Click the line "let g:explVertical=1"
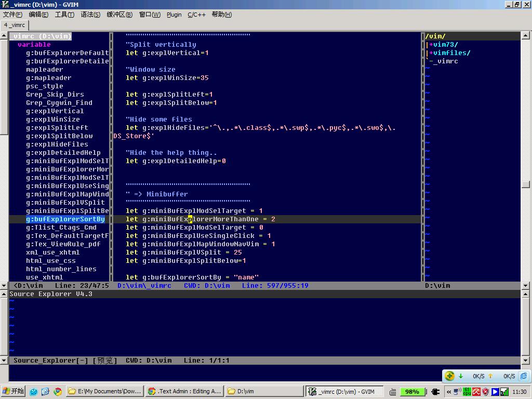Image resolution: width=532 pixels, height=399 pixels. click(167, 53)
